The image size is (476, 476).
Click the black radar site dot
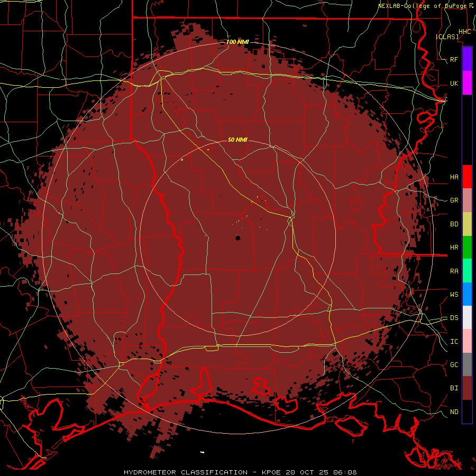(x=237, y=238)
